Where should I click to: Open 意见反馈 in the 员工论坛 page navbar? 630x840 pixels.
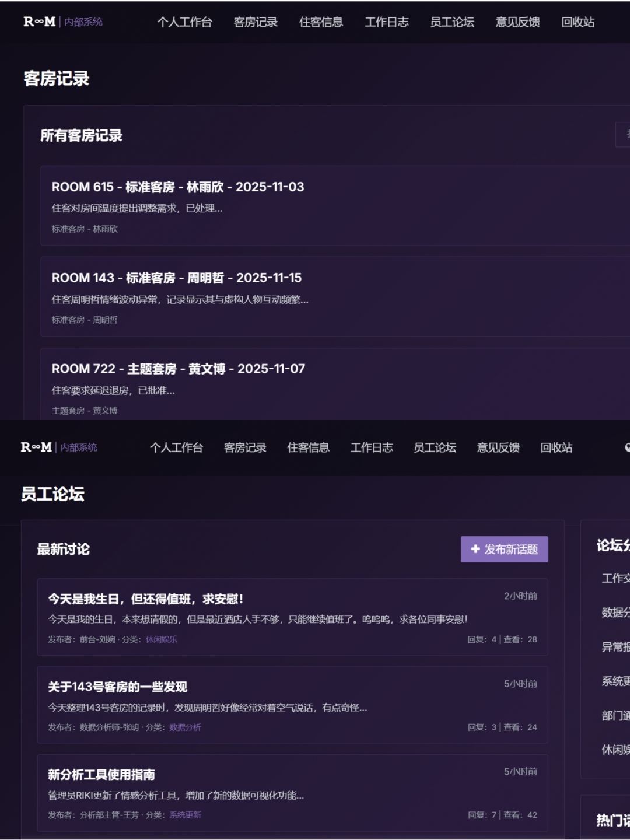tap(498, 447)
